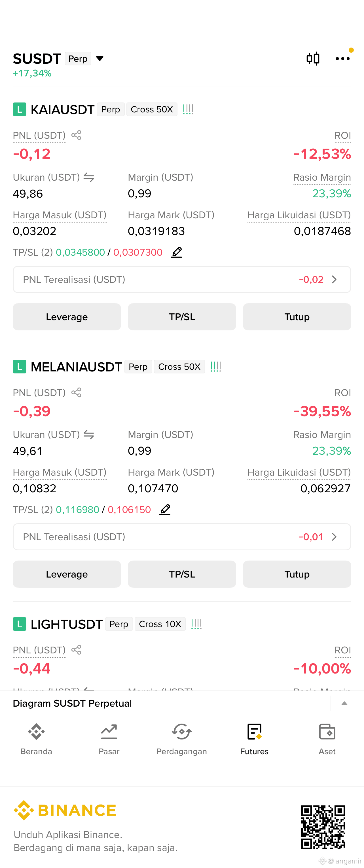Click the Leverage button for MELANIAUSDT
The width and height of the screenshot is (364, 868).
click(x=67, y=574)
